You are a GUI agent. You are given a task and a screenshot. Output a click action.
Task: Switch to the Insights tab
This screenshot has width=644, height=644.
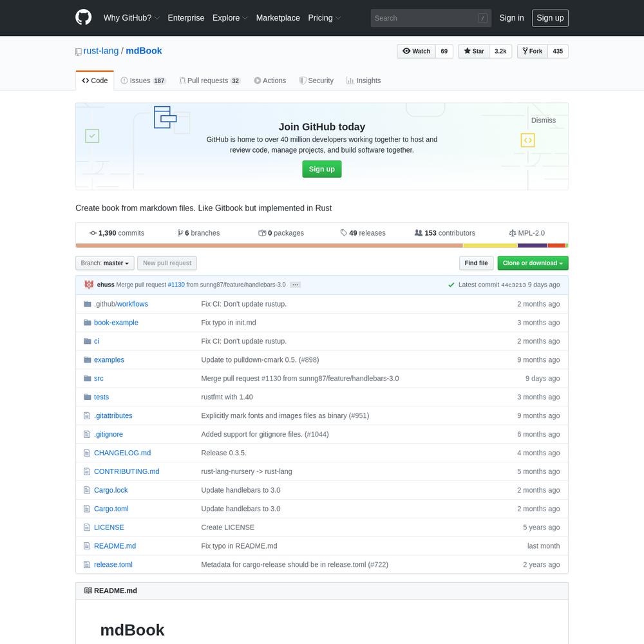(x=363, y=80)
